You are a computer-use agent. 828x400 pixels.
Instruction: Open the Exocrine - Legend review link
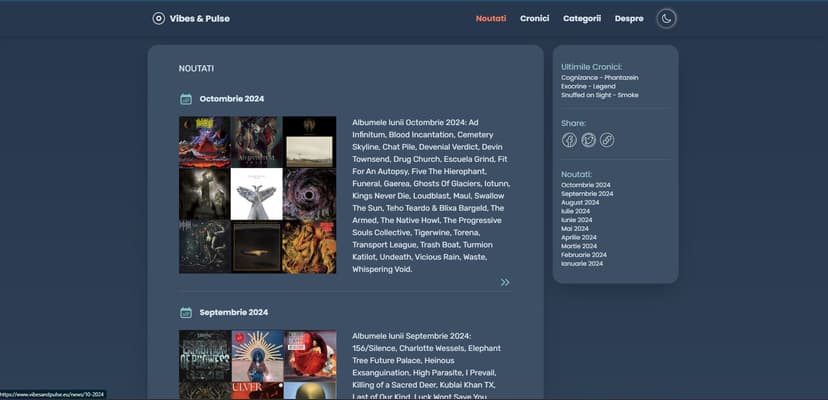(588, 86)
